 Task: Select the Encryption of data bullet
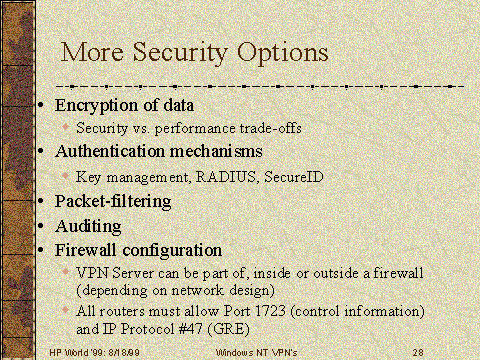coord(124,106)
